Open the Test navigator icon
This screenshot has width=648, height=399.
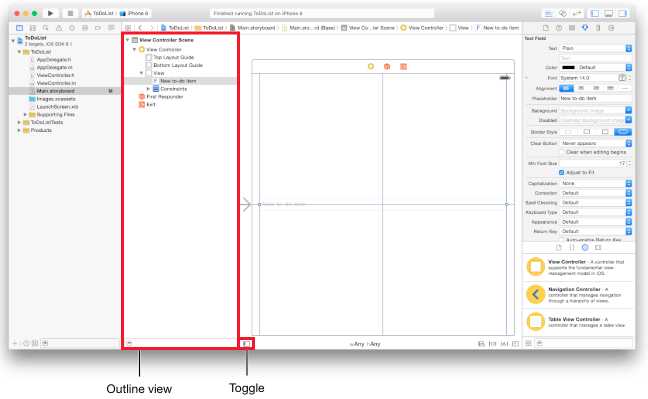pos(72,28)
